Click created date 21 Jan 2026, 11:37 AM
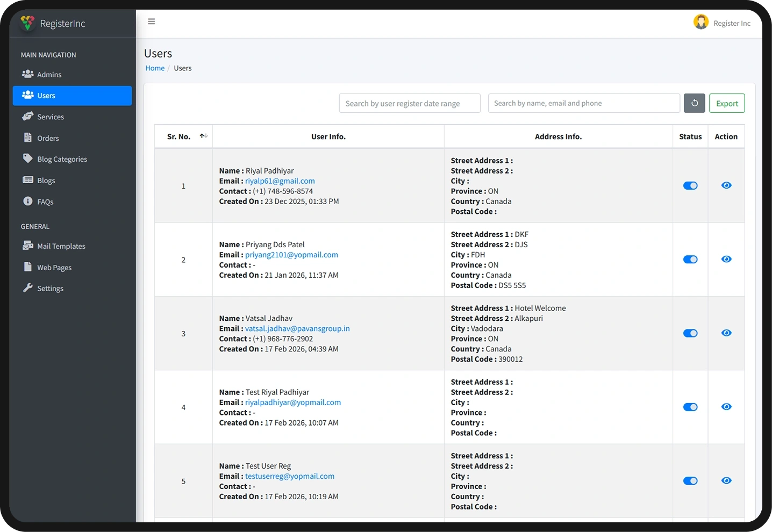This screenshot has width=772, height=532. [302, 275]
